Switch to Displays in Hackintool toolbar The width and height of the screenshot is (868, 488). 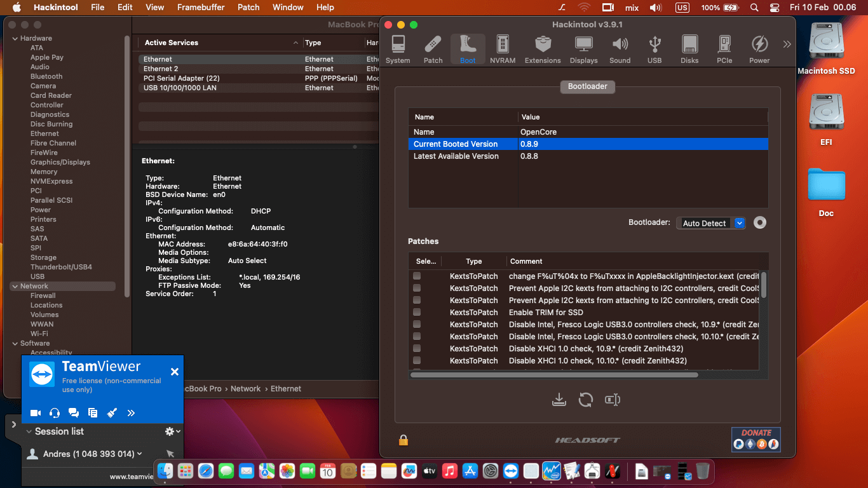[x=583, y=50]
